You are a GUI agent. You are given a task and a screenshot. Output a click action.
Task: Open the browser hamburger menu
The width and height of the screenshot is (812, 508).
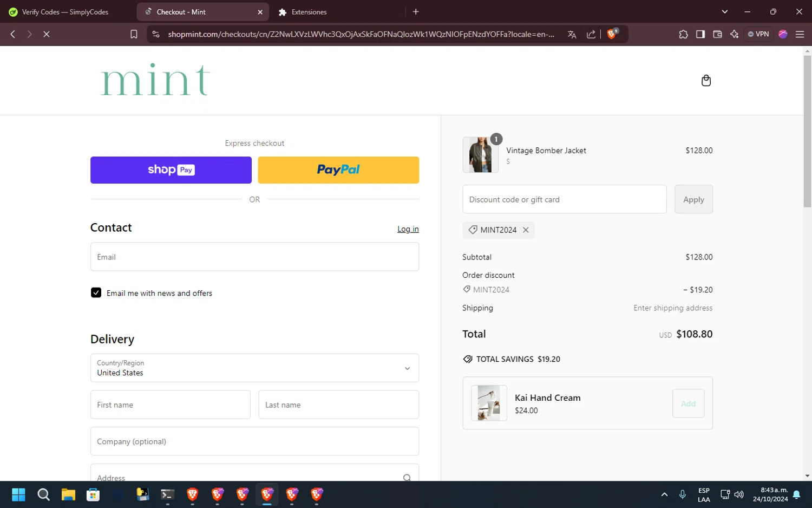[x=800, y=34]
